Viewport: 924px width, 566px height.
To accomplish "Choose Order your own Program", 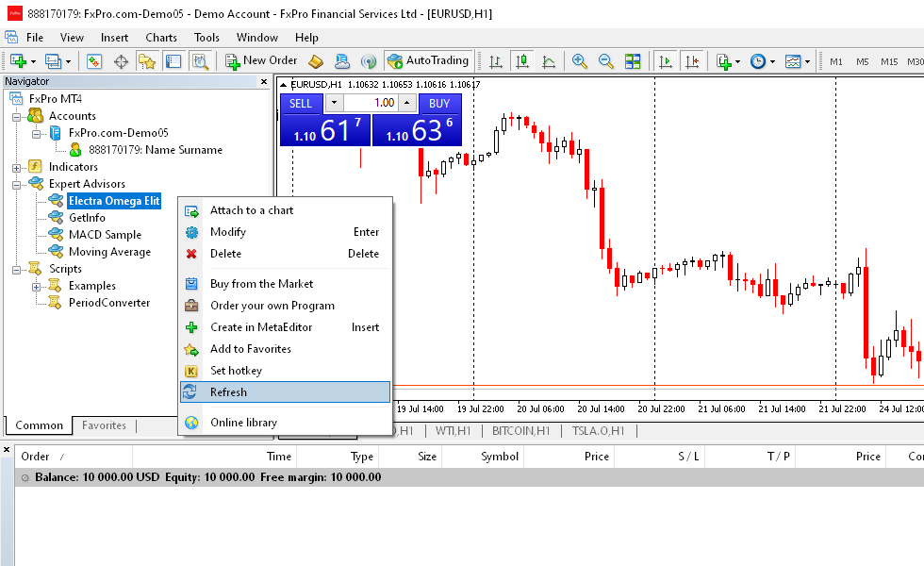I will pos(285,306).
